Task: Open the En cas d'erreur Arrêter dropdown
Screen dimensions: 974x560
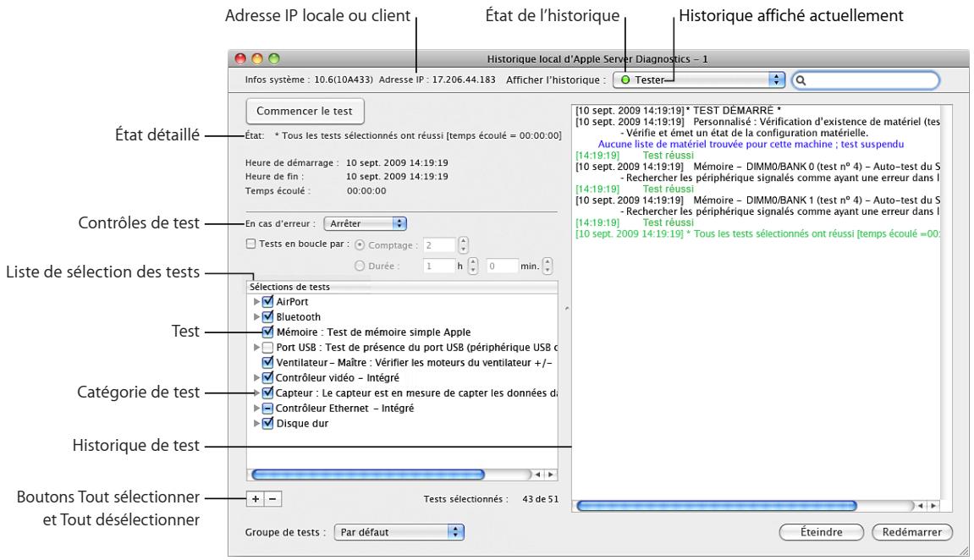Action: pos(366,223)
